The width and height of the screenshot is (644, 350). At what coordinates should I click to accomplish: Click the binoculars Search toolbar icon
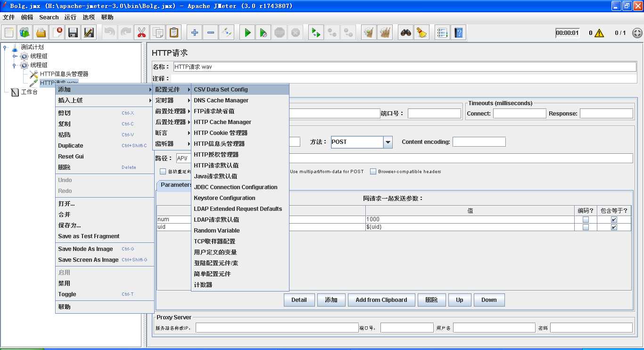406,33
